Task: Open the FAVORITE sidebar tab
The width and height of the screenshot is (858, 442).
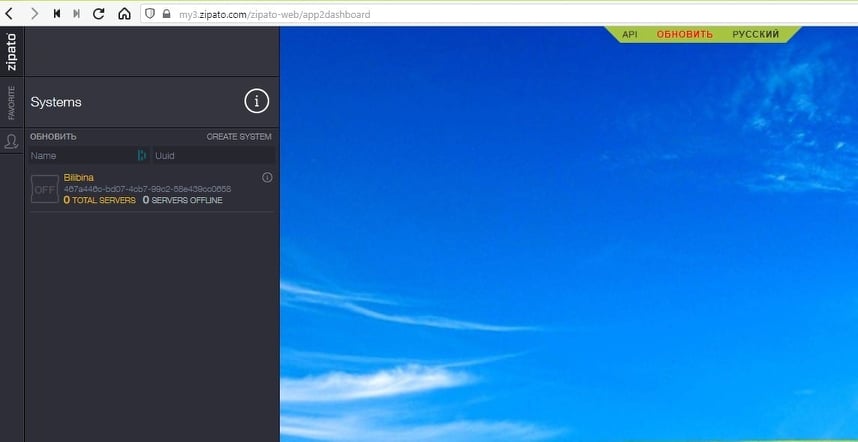Action: coord(12,103)
